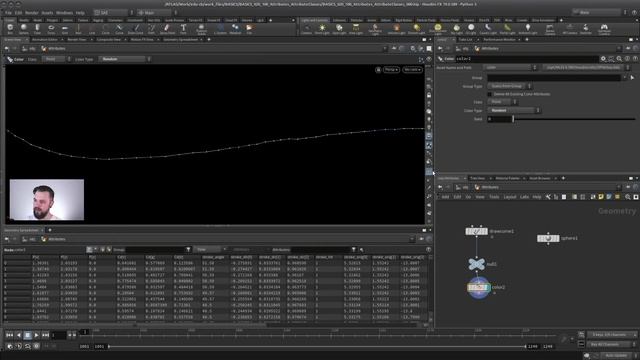Image resolution: width=640 pixels, height=360 pixels.
Task: Select the File shelf tool
Action: pyautogui.click(x=249, y=29)
